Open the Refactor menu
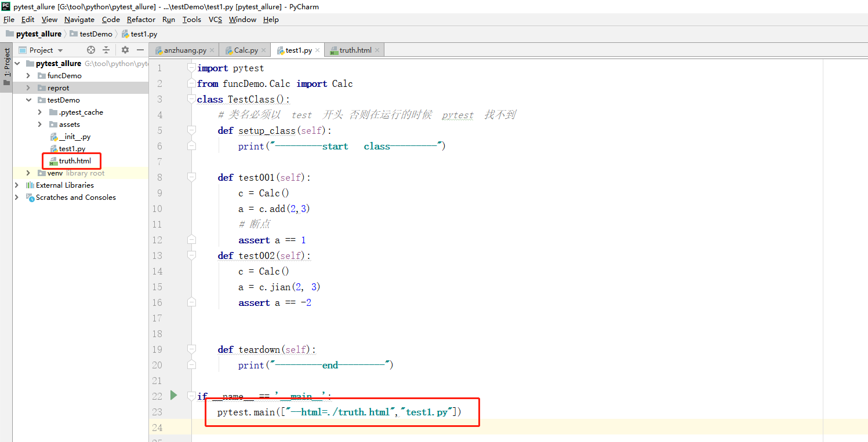868x442 pixels. [141, 19]
